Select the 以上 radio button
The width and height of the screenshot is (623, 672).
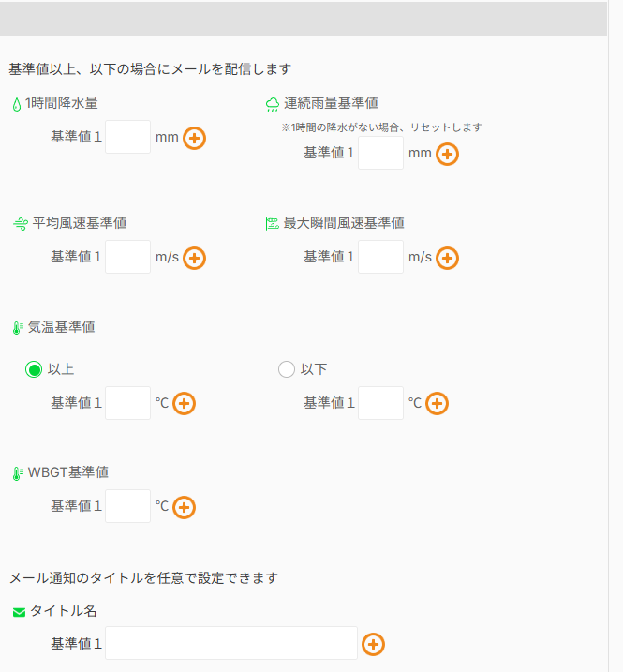click(34, 369)
